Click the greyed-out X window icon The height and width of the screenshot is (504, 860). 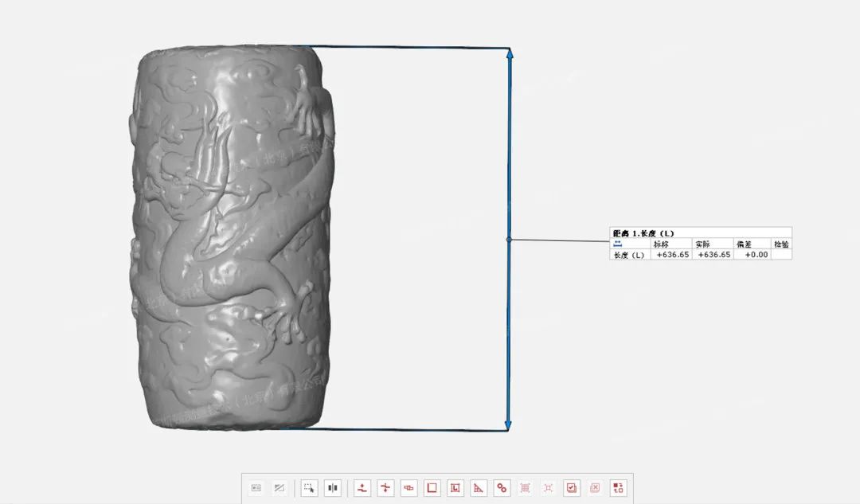pyautogui.click(x=595, y=487)
